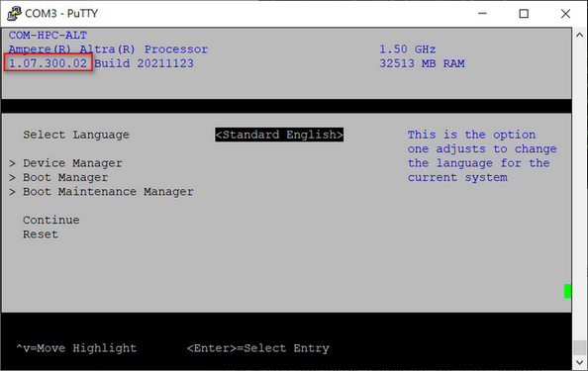The height and width of the screenshot is (371, 588).
Task: Click the scrollbar down arrow
Action: click(579, 362)
